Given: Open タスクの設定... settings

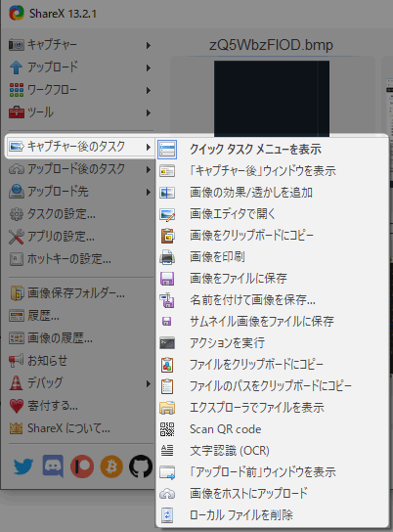Looking at the screenshot, I should tap(81, 214).
